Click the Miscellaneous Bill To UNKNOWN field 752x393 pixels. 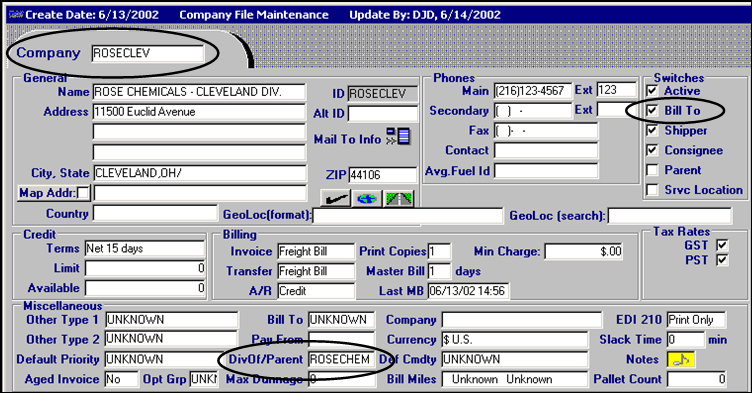click(x=341, y=320)
